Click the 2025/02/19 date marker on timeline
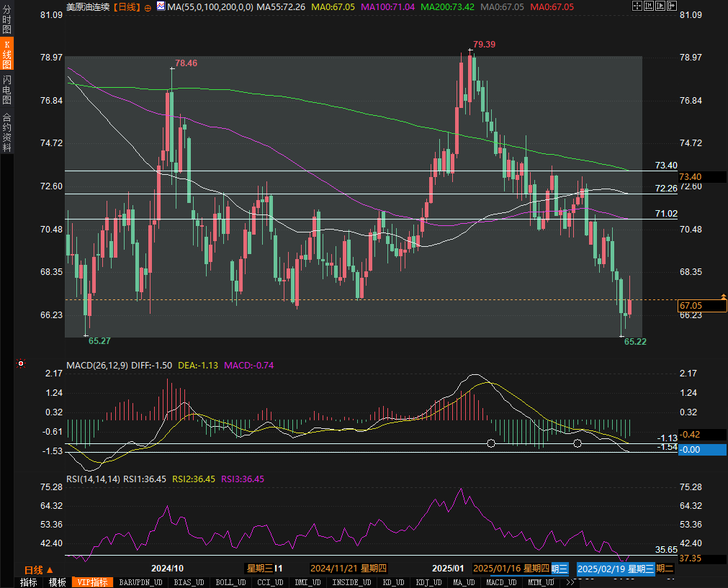728x588 pixels. tap(614, 569)
